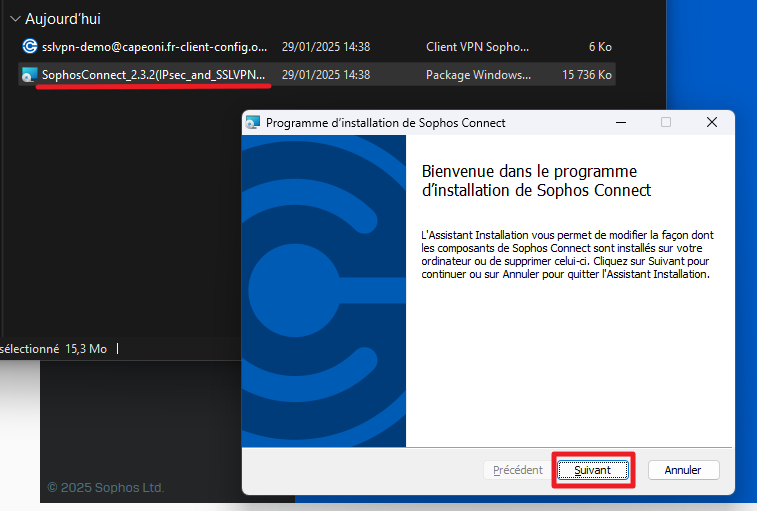757x511 pixels.
Task: Collapse the Aujourd'hui group chevron
Action: click(x=15, y=19)
